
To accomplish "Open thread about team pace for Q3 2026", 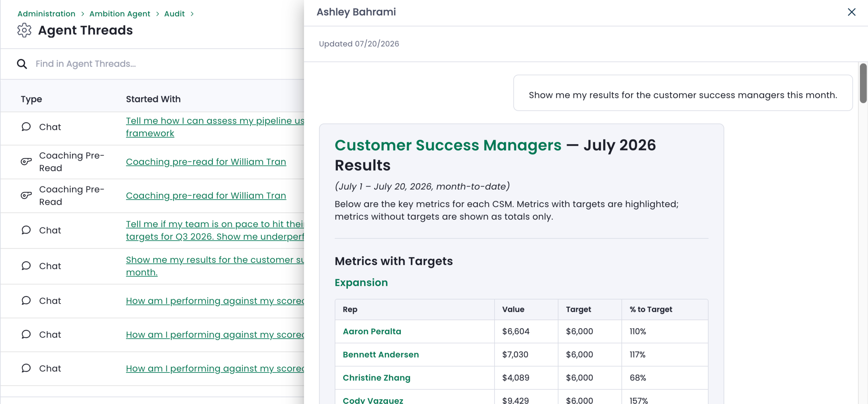I will [215, 230].
